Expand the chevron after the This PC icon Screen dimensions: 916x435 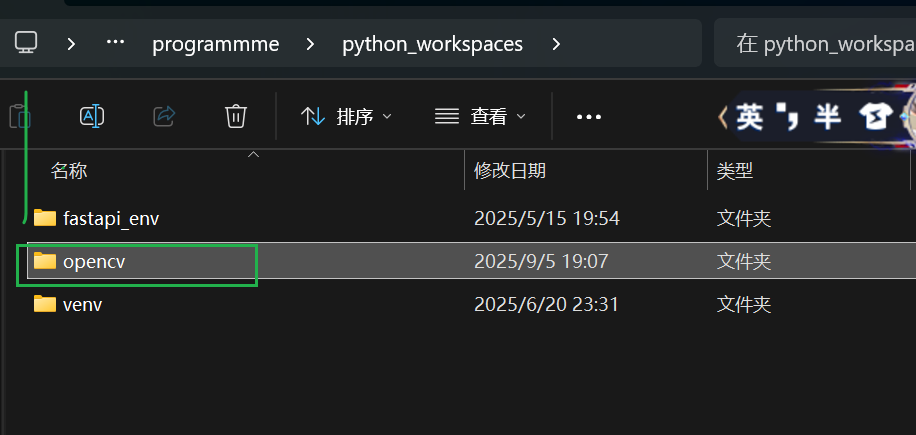[71, 44]
